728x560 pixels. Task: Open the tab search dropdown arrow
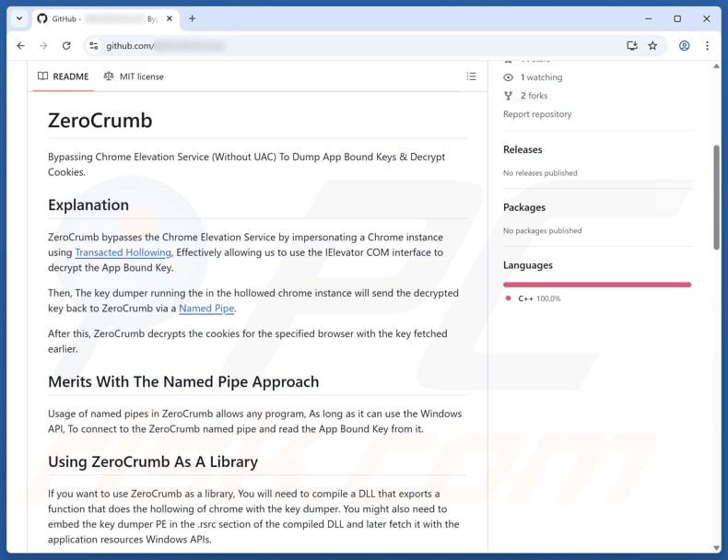19,18
